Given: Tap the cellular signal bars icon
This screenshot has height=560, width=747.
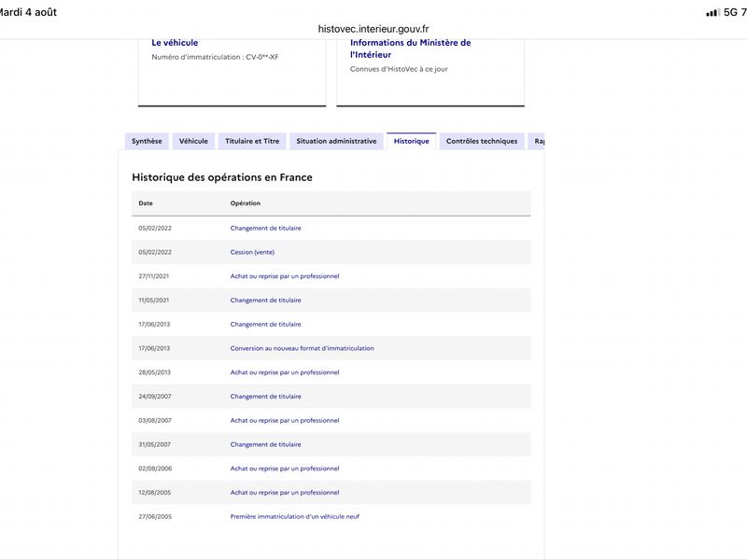Looking at the screenshot, I should 712,13.
